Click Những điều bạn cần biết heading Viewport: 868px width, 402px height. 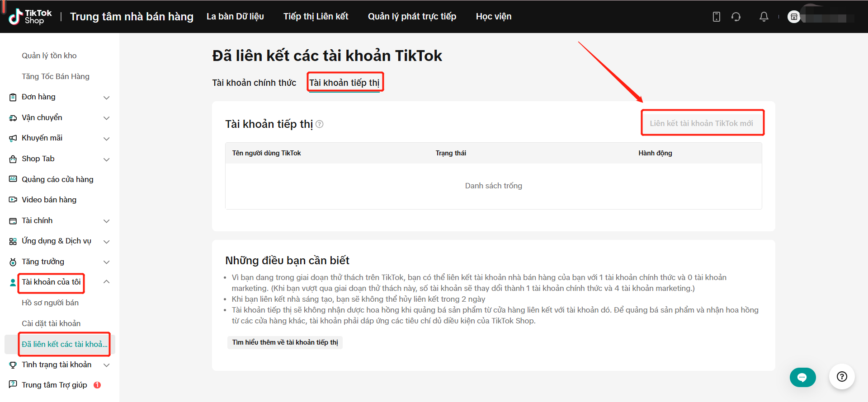point(287,261)
